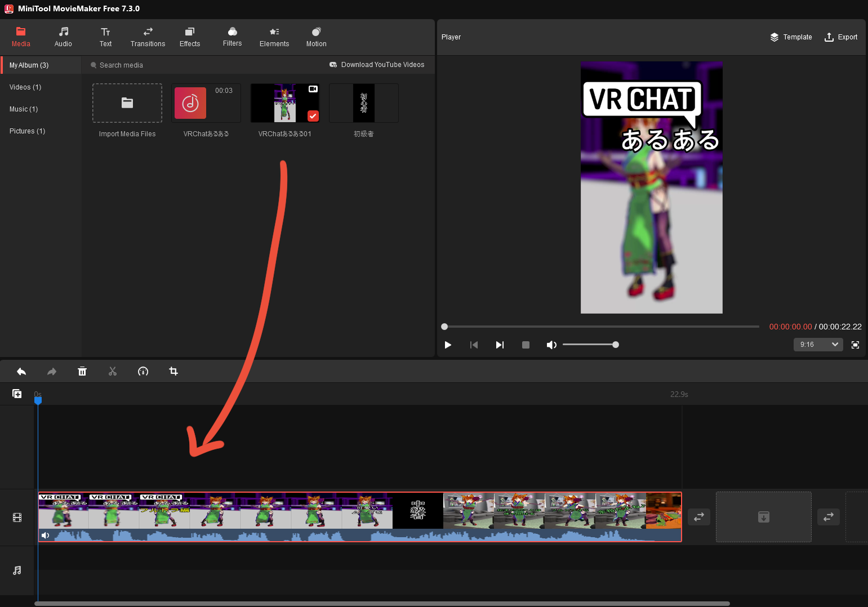The height and width of the screenshot is (607, 868).
Task: Click the add track icon
Action: pos(17,394)
